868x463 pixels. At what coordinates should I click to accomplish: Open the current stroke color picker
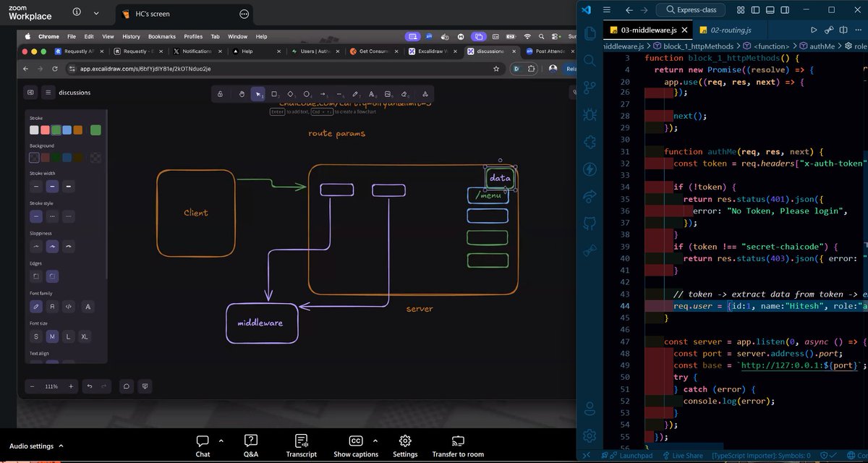(x=95, y=130)
